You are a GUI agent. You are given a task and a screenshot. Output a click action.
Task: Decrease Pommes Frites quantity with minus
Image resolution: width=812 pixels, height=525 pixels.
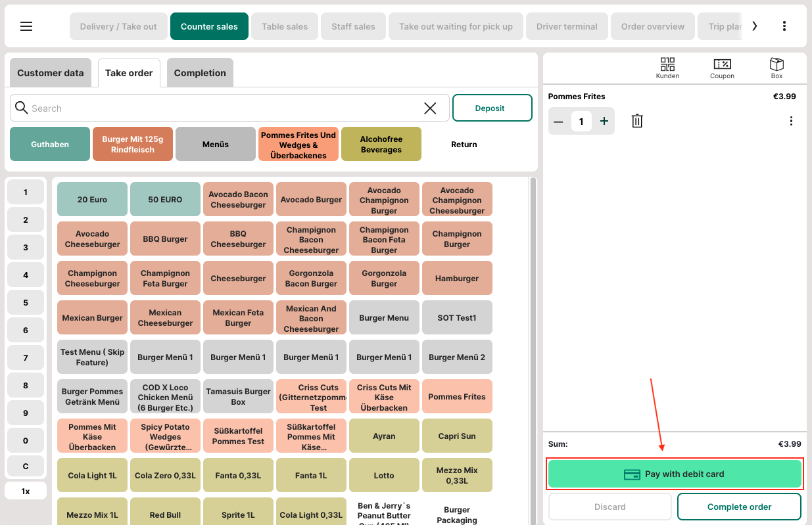tap(558, 121)
